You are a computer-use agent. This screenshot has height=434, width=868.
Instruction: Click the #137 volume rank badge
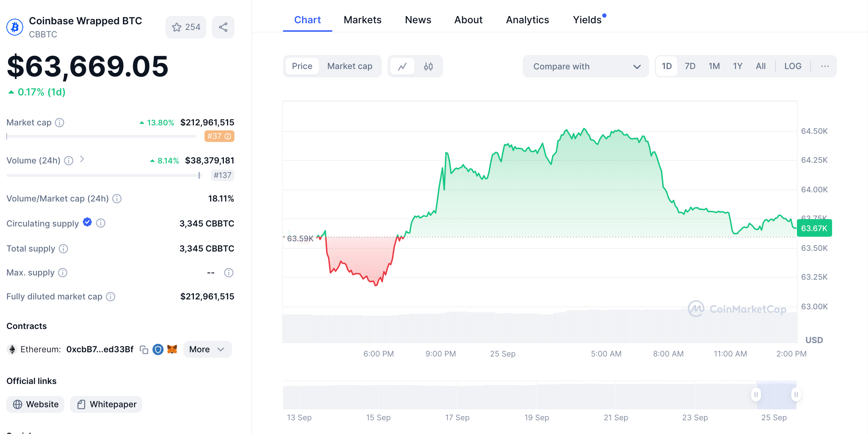[222, 175]
